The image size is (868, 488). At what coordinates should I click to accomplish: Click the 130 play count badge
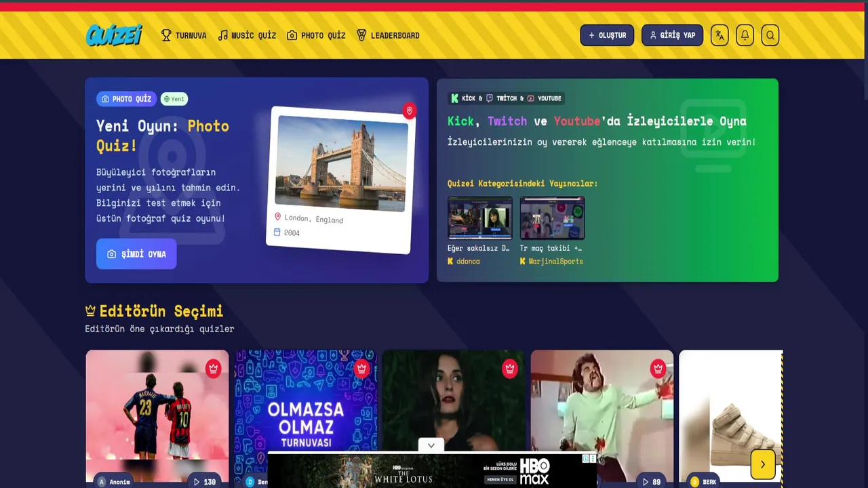click(x=204, y=482)
